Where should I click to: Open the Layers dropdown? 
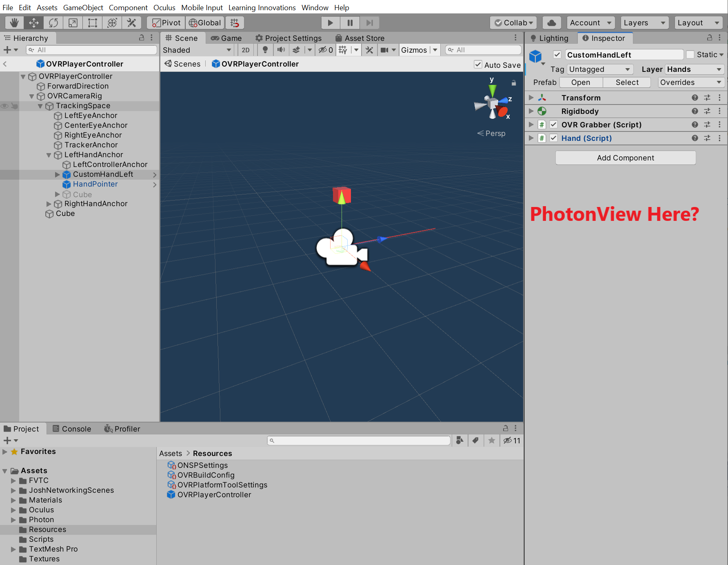coord(645,23)
